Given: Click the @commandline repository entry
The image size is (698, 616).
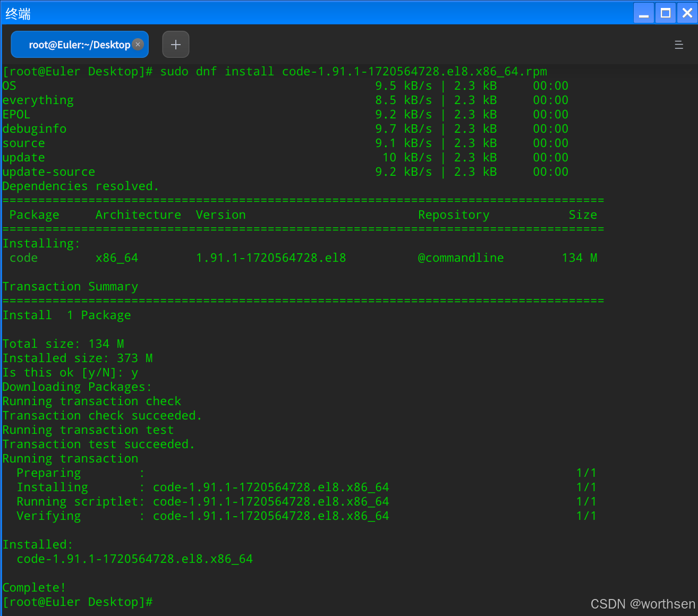Looking at the screenshot, I should pyautogui.click(x=461, y=258).
